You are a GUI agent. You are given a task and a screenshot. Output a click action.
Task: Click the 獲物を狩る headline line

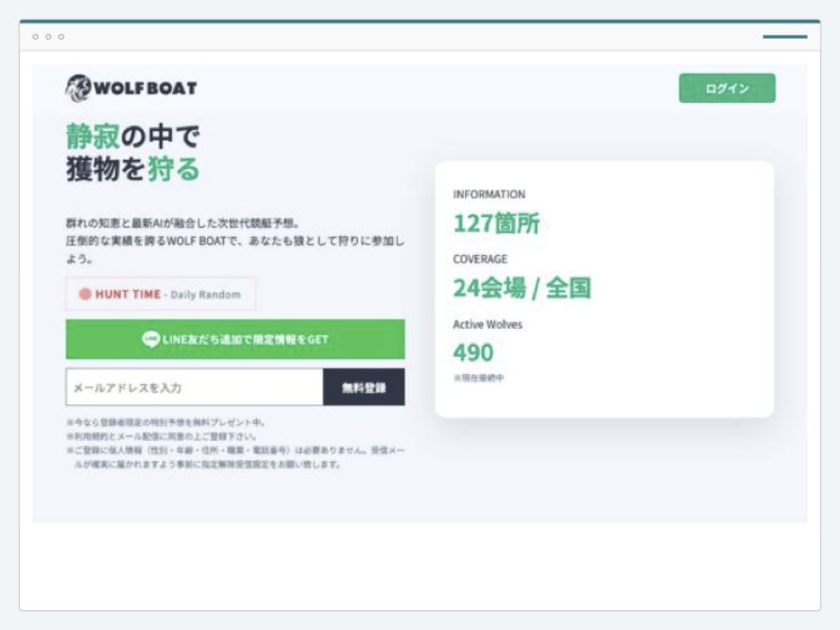[133, 169]
